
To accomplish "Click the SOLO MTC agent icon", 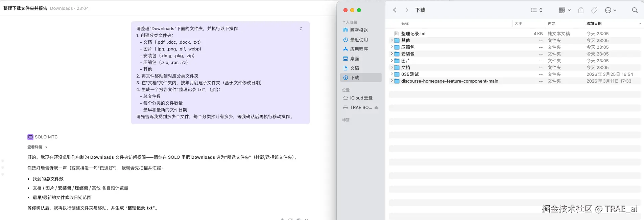I will tap(30, 137).
